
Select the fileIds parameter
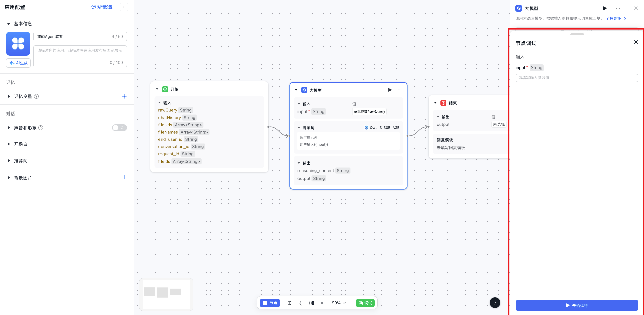pos(164,162)
